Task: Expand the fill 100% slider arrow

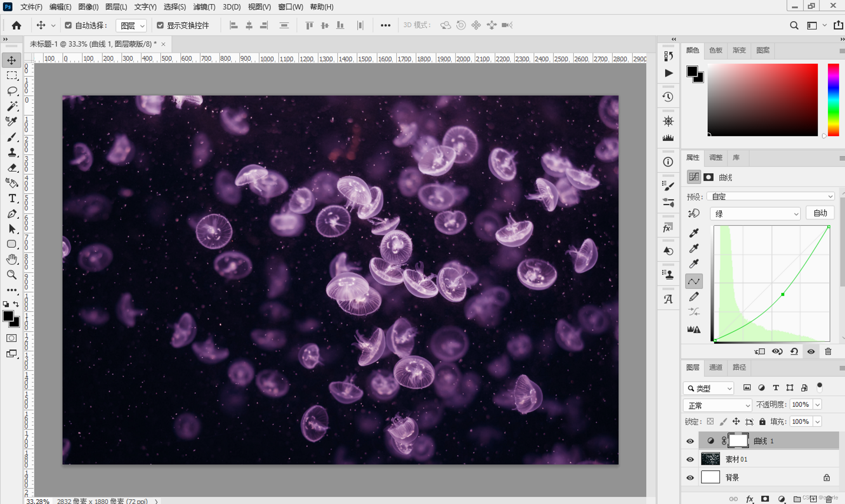Action: pos(817,422)
